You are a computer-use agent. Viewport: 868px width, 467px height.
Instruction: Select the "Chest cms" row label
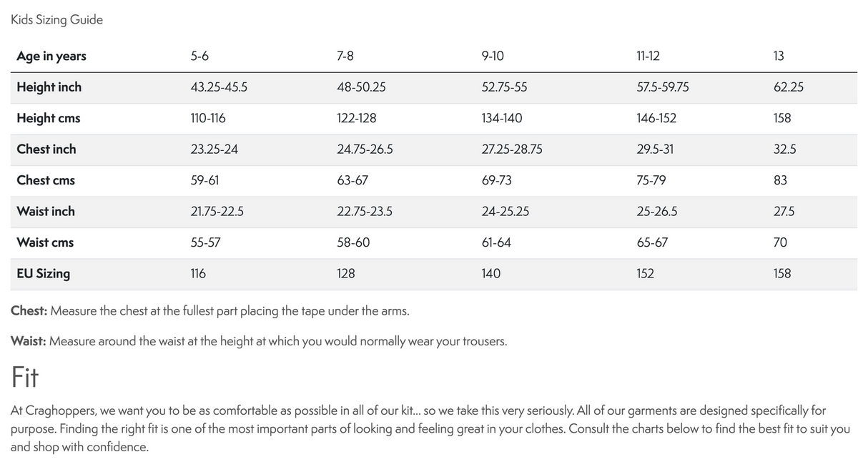(45, 180)
